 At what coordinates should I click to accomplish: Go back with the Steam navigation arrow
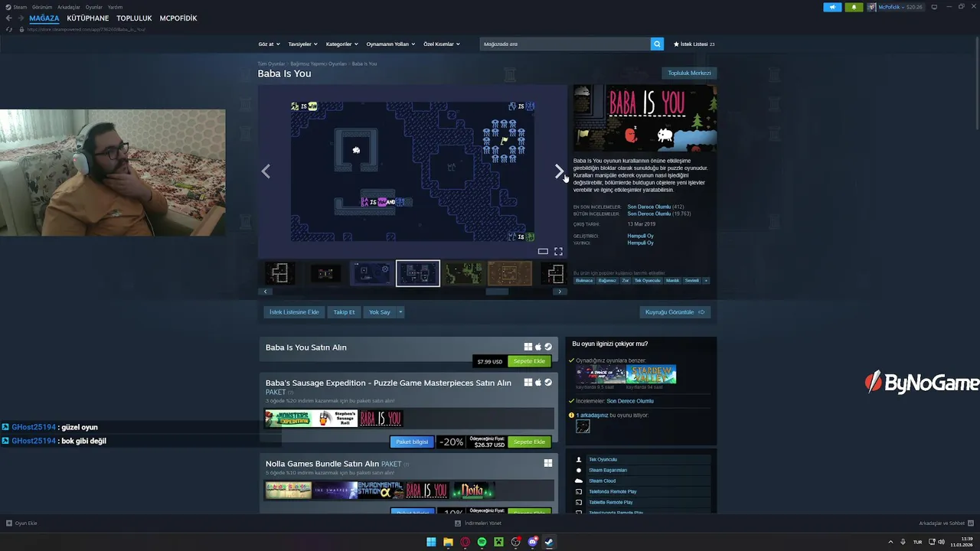pos(9,18)
